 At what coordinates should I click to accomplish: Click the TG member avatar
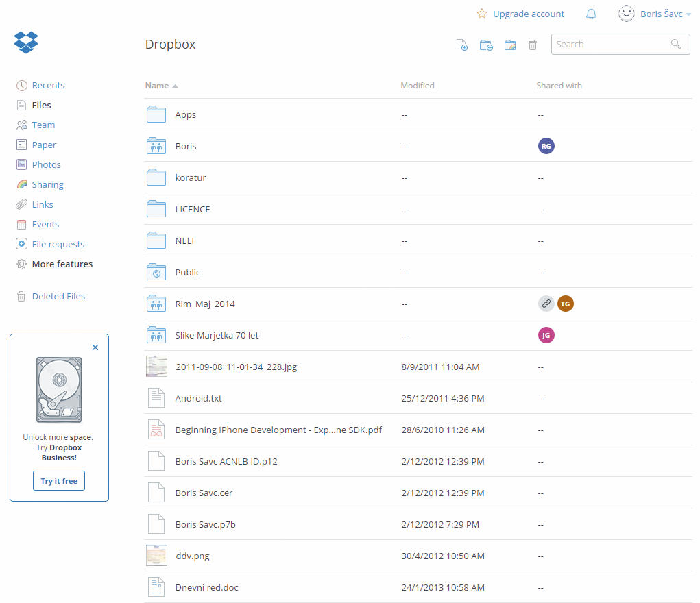(x=565, y=304)
